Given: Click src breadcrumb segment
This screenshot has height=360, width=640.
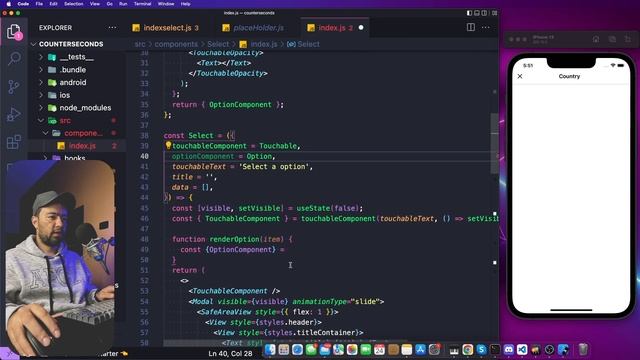Looking at the screenshot, I should click(140, 44).
